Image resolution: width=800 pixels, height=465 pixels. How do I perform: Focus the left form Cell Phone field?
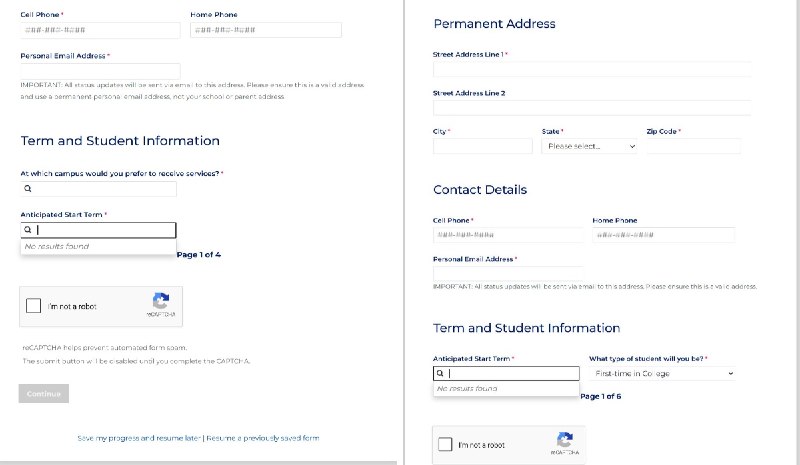(100, 30)
